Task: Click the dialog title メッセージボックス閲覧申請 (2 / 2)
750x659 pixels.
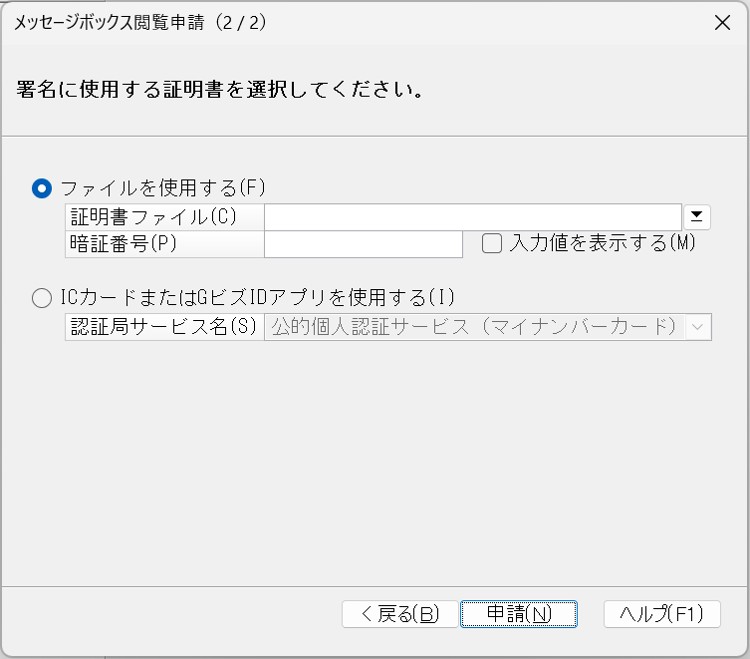Action: tap(140, 22)
